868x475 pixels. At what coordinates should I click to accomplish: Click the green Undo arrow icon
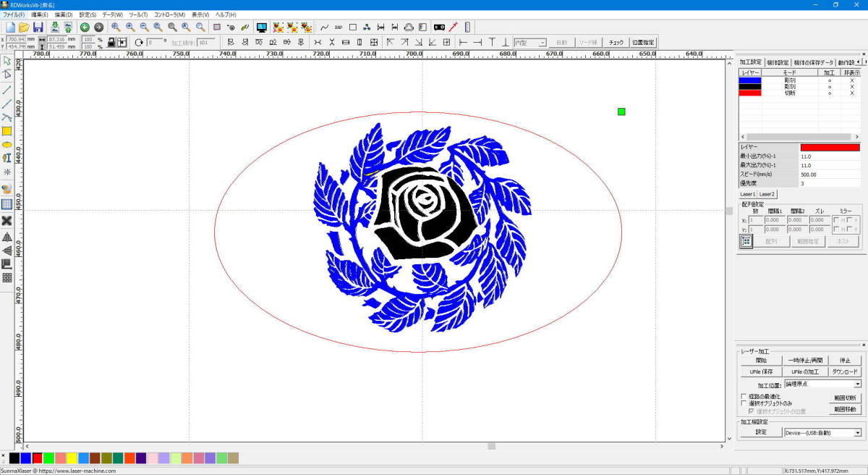(x=85, y=27)
